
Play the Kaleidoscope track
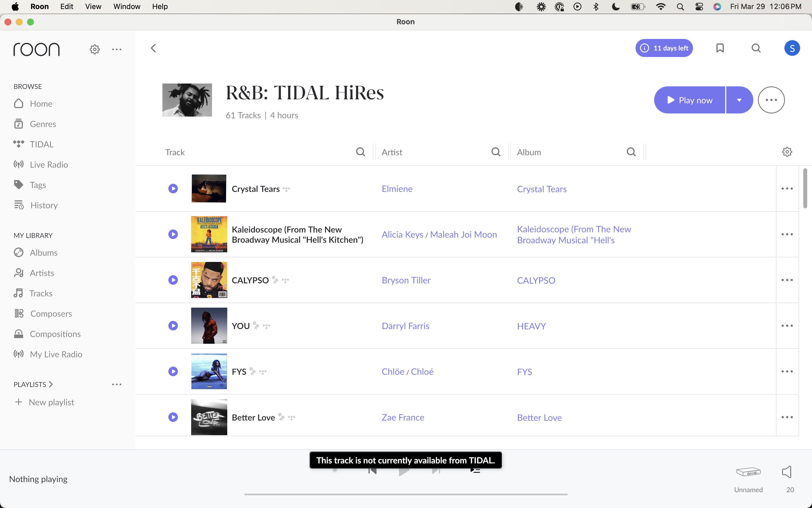point(173,234)
